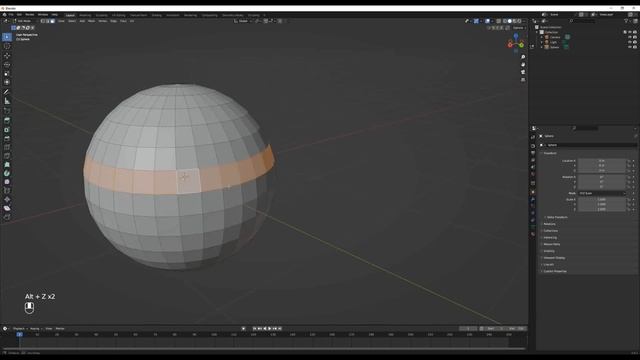Select the Bevel tool

(x=7, y=138)
